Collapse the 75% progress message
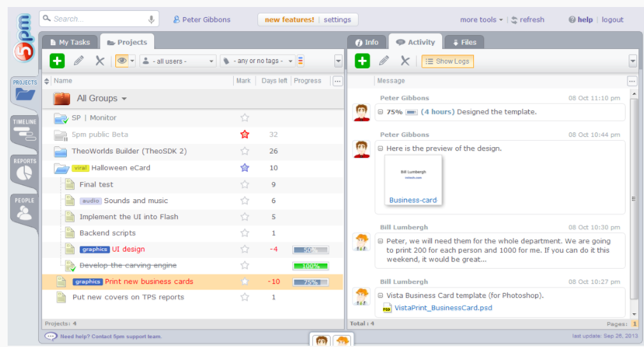The height and width of the screenshot is (347, 644). tap(380, 112)
